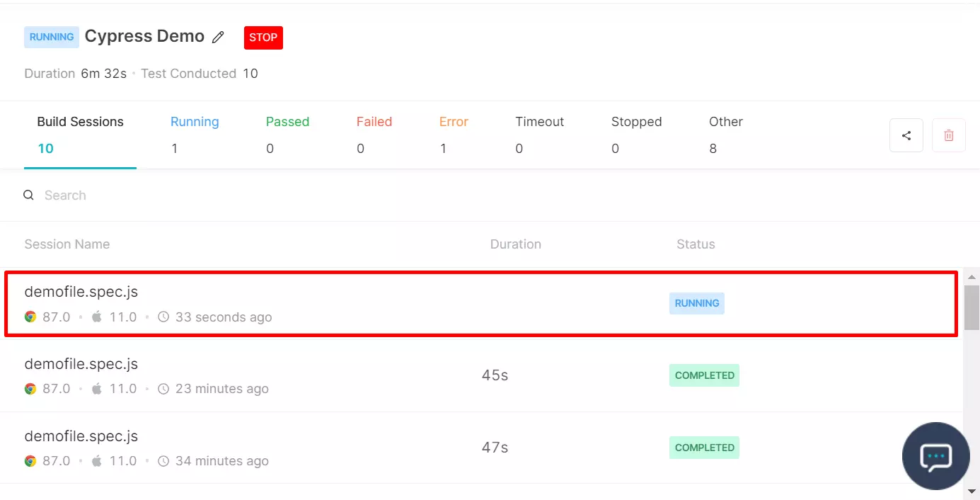
Task: Click Apple OS icon in the 23 minutes ago session
Action: tap(97, 389)
